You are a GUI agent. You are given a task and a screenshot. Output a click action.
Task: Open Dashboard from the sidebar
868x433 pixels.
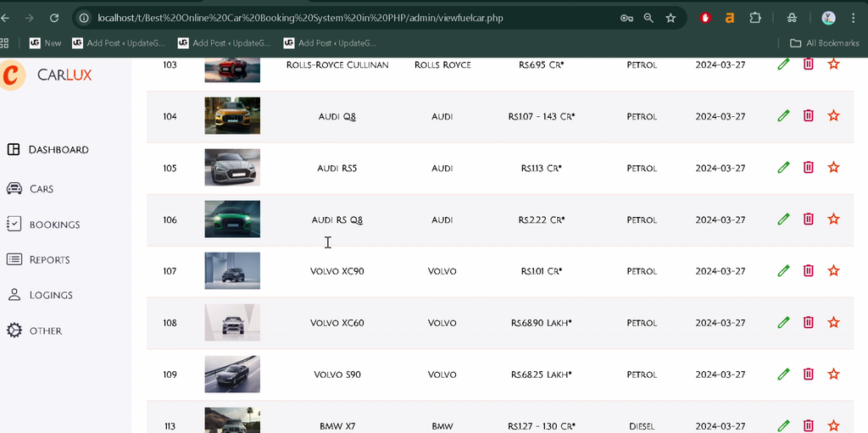pyautogui.click(x=47, y=149)
